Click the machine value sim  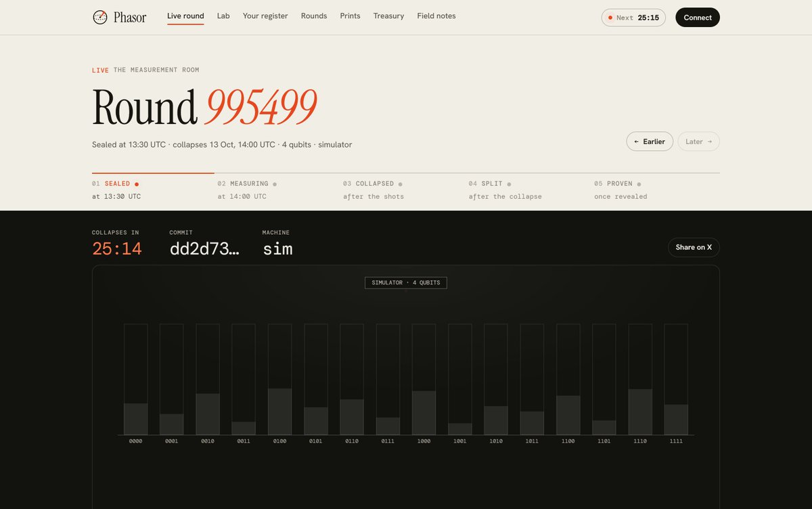click(x=277, y=248)
